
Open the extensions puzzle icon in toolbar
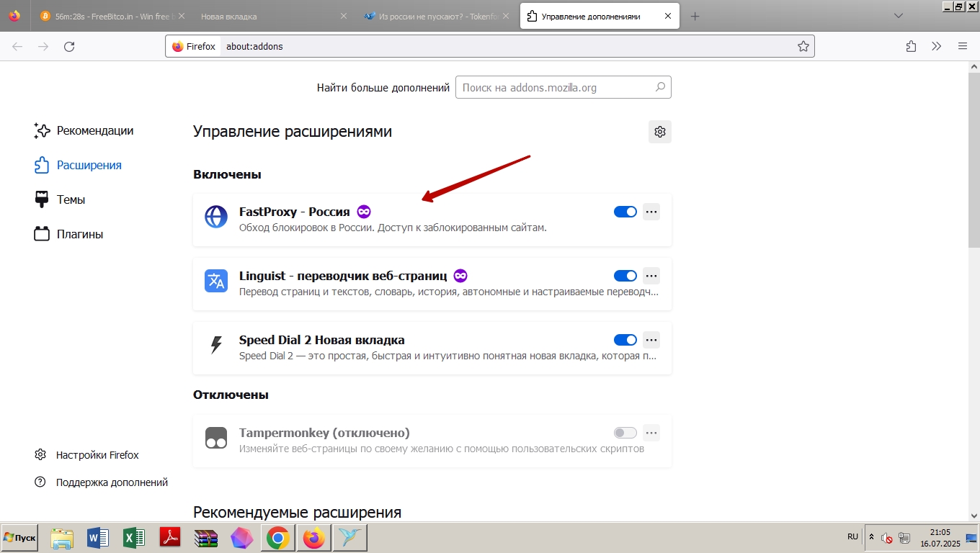point(911,47)
